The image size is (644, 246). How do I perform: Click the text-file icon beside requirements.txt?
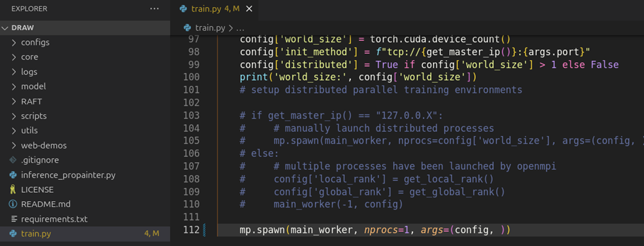click(13, 219)
